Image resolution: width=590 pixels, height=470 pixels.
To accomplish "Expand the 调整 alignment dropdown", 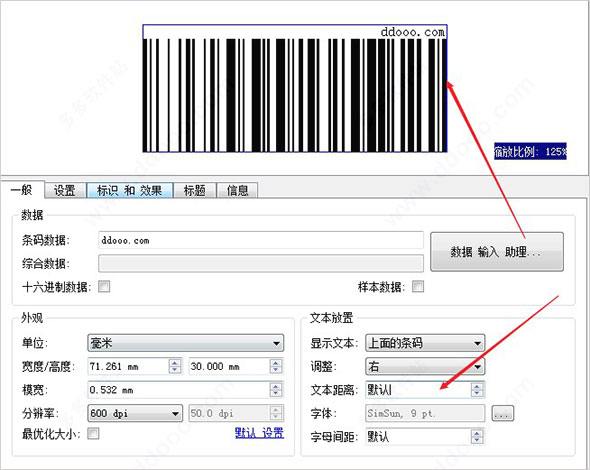I will [425, 366].
